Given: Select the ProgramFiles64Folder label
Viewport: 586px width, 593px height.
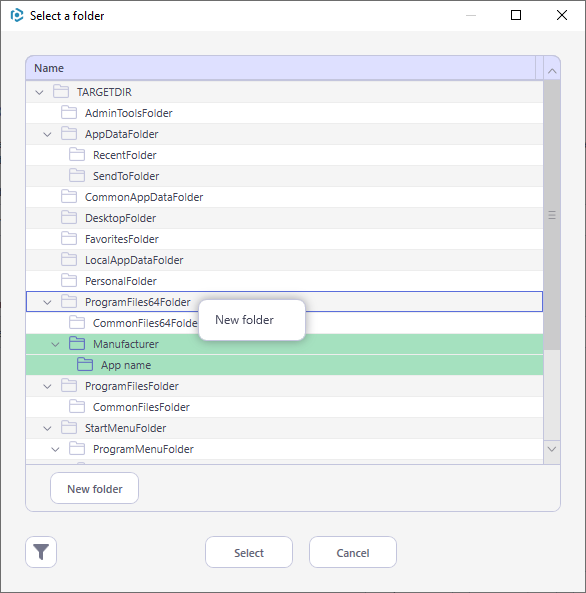Looking at the screenshot, I should click(138, 302).
